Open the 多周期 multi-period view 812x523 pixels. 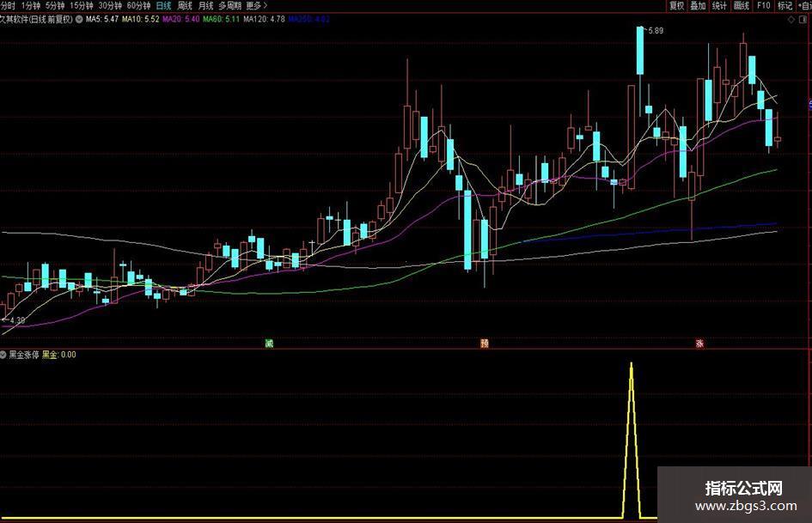[x=230, y=6]
